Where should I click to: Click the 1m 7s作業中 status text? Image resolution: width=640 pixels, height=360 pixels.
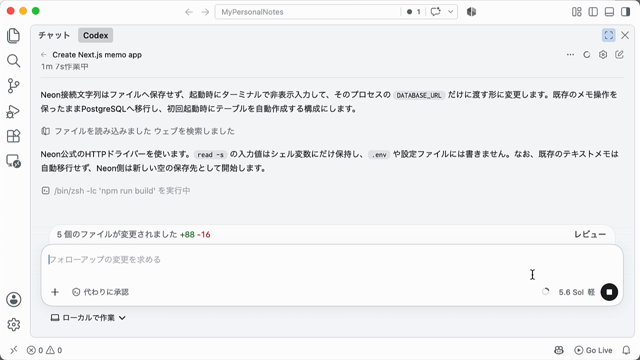coord(64,67)
